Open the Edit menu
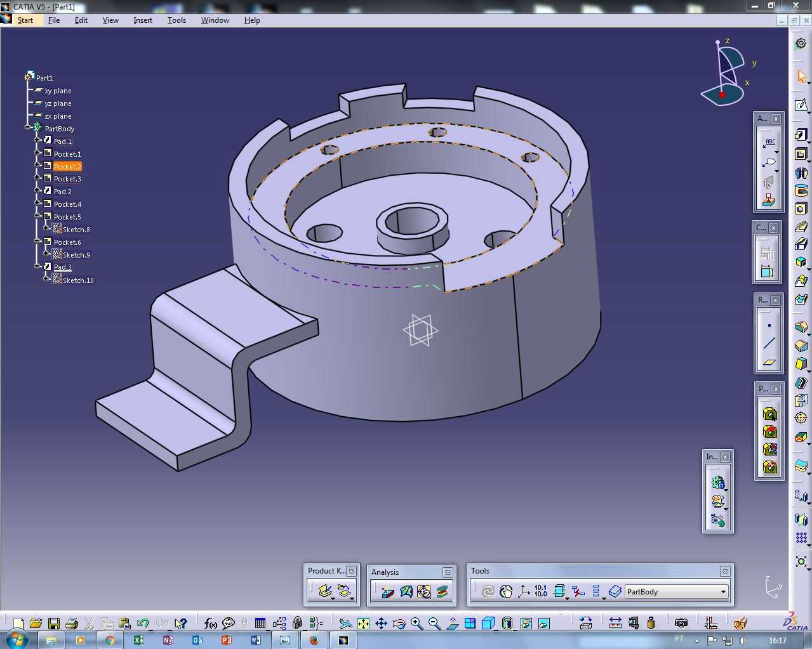Screen dimensions: 812x649 click(x=81, y=20)
